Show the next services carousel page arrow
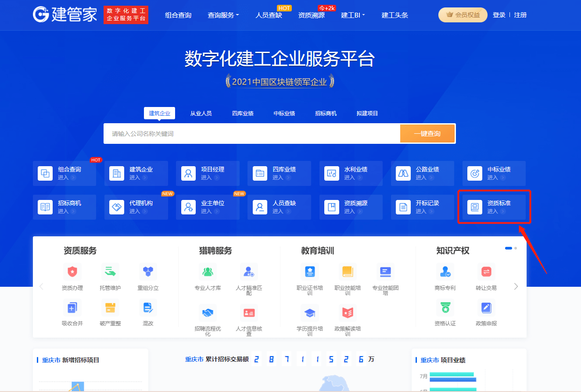The height and width of the screenshot is (392, 581). [x=516, y=286]
